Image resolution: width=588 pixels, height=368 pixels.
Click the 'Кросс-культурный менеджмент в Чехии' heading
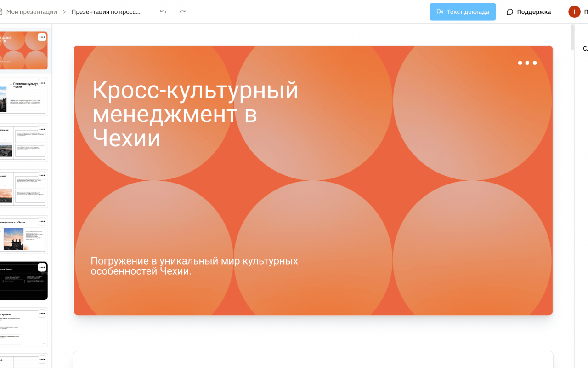tap(196, 114)
